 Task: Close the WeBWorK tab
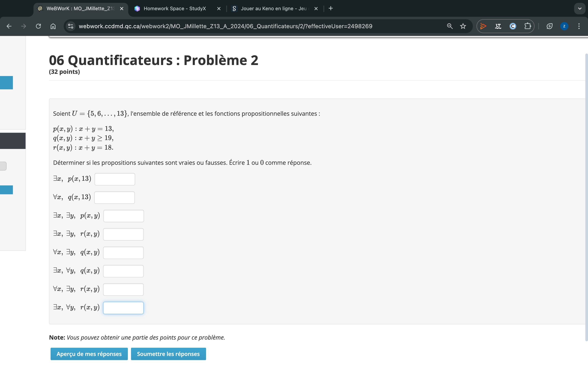click(x=122, y=9)
